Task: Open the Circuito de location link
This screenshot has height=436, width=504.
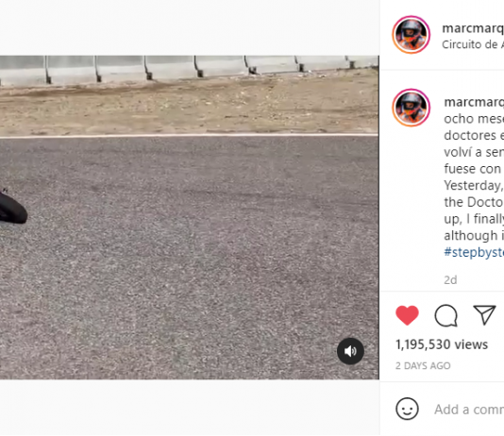Action: (473, 44)
